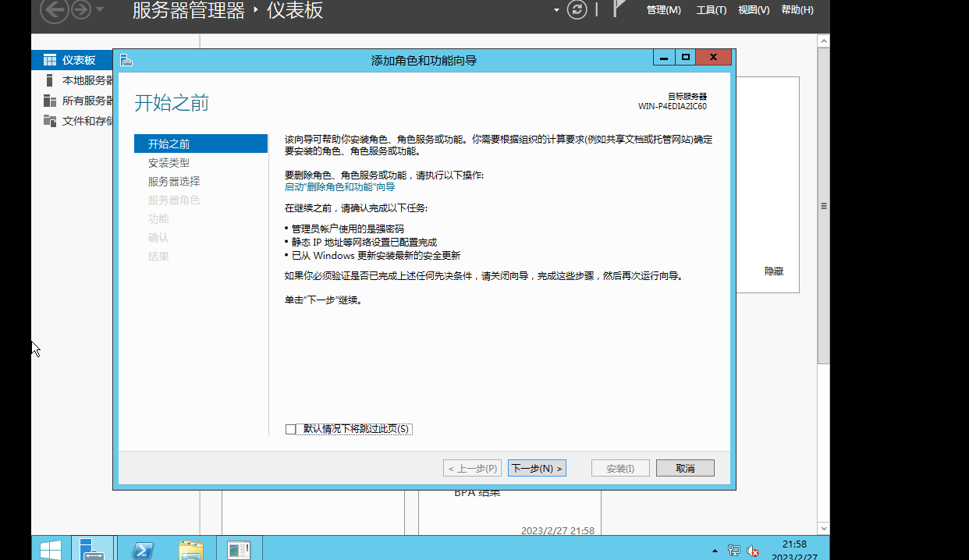Click the 仪表板 dashboard grid icon

(x=50, y=60)
